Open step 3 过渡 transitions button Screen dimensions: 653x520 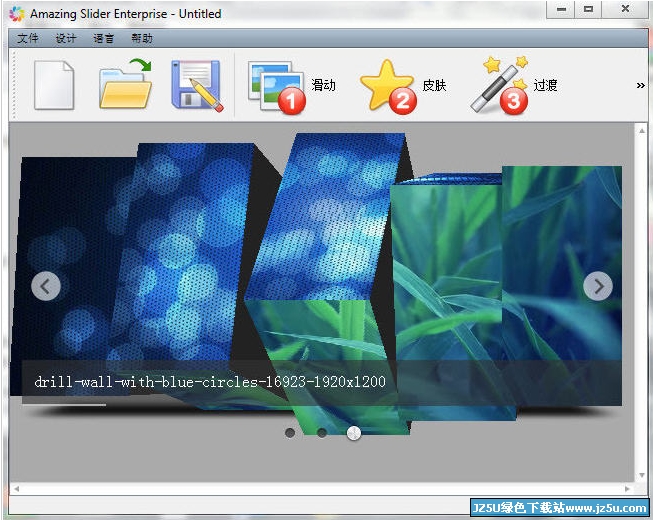pos(514,86)
